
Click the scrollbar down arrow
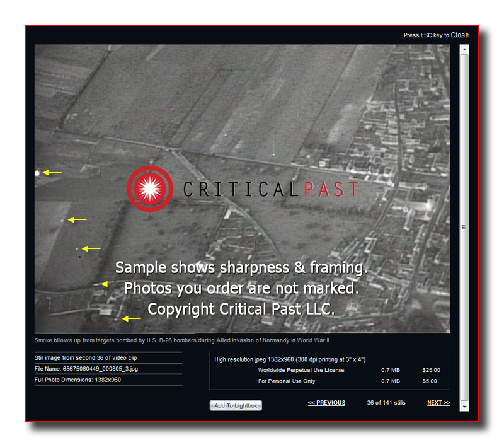[464, 407]
